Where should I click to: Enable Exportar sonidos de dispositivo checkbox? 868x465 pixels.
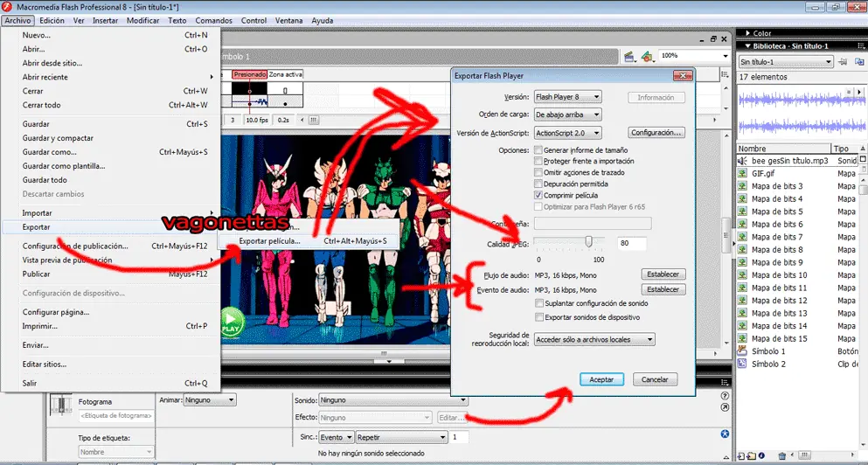tap(539, 318)
